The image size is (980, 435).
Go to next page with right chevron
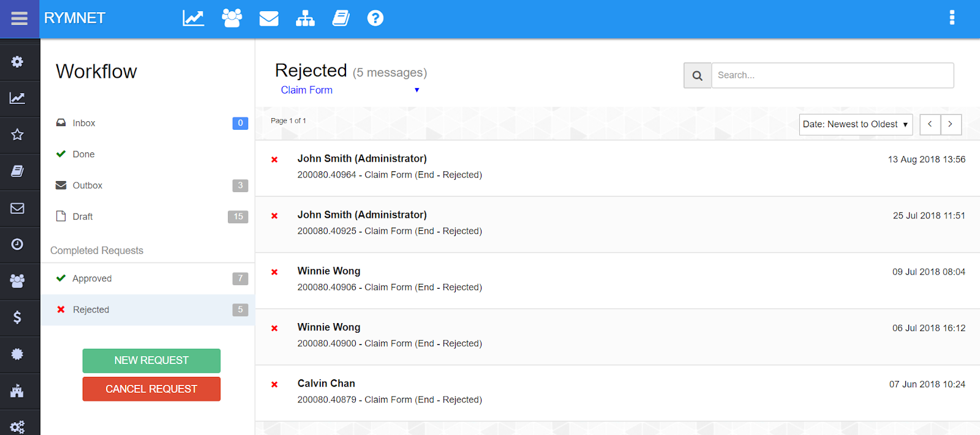pos(951,124)
